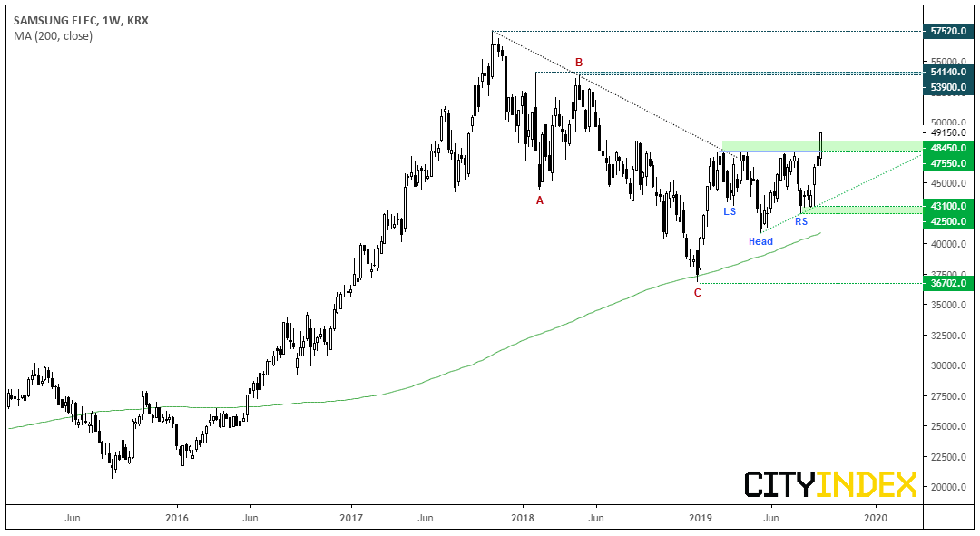Click the 32500.0 price axis tick

(948, 336)
